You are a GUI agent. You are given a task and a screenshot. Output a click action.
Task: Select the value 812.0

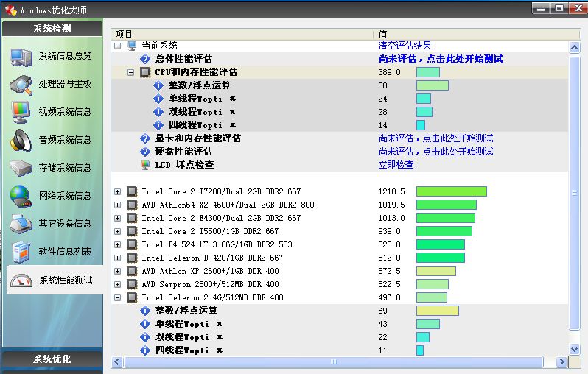pyautogui.click(x=389, y=258)
